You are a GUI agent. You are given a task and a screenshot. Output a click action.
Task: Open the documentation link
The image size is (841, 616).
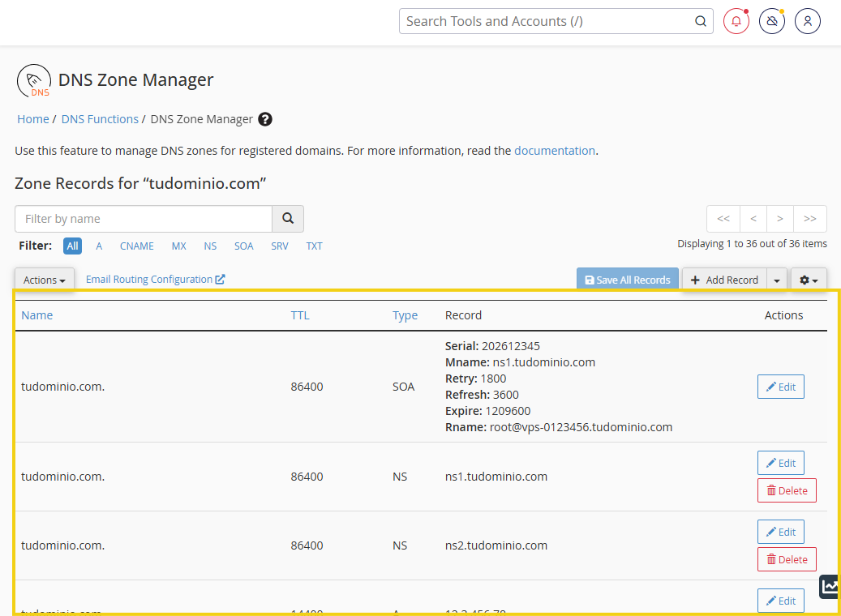click(555, 151)
